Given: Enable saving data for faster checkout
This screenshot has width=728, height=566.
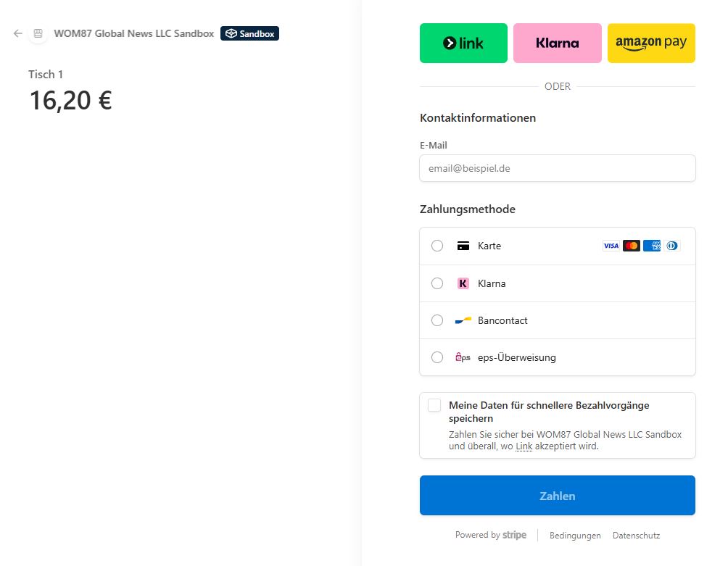Looking at the screenshot, I should (434, 405).
